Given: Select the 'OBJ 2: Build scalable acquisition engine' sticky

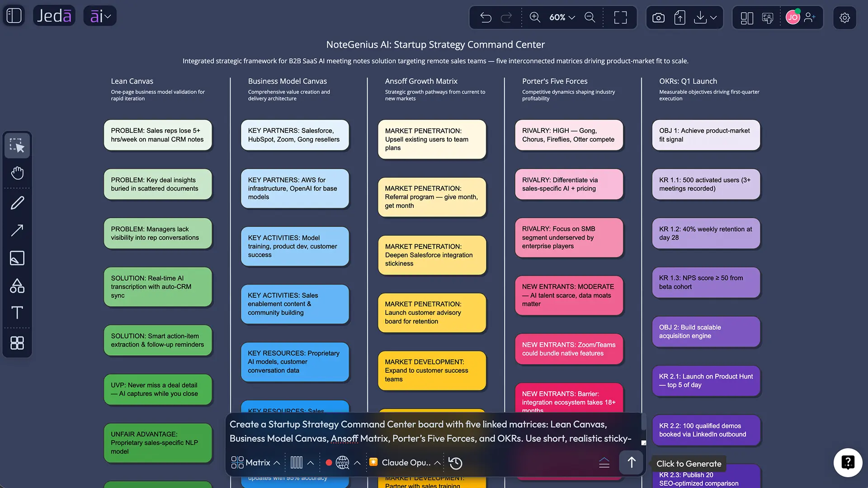Looking at the screenshot, I should (x=706, y=332).
